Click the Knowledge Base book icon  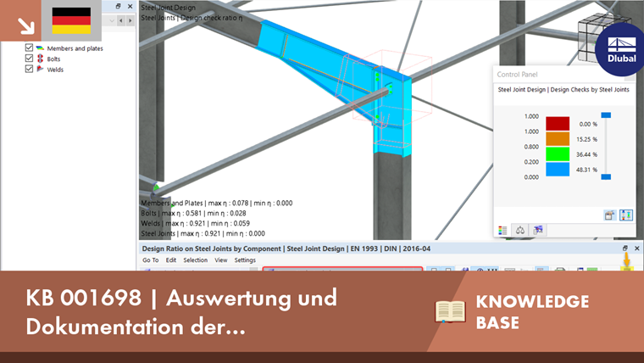point(450,311)
